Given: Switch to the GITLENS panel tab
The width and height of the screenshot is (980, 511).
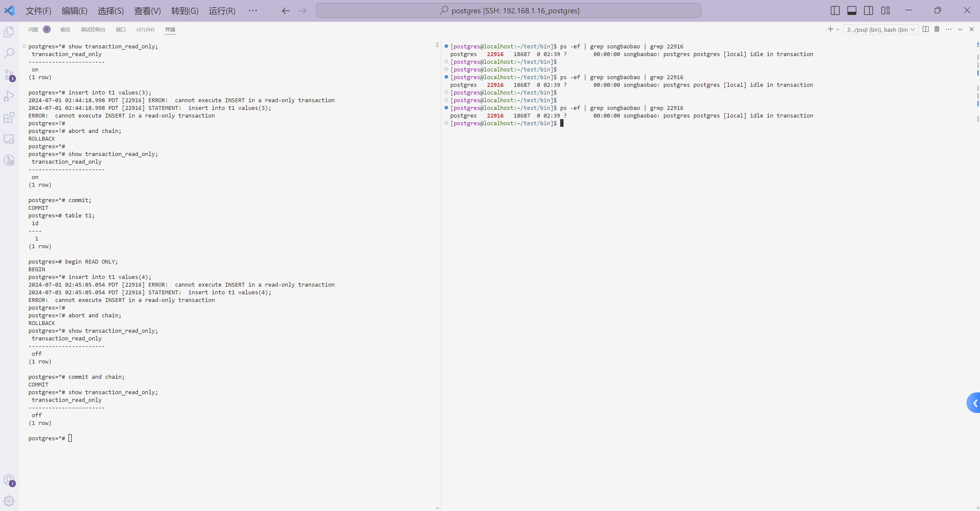Looking at the screenshot, I should click(x=145, y=29).
